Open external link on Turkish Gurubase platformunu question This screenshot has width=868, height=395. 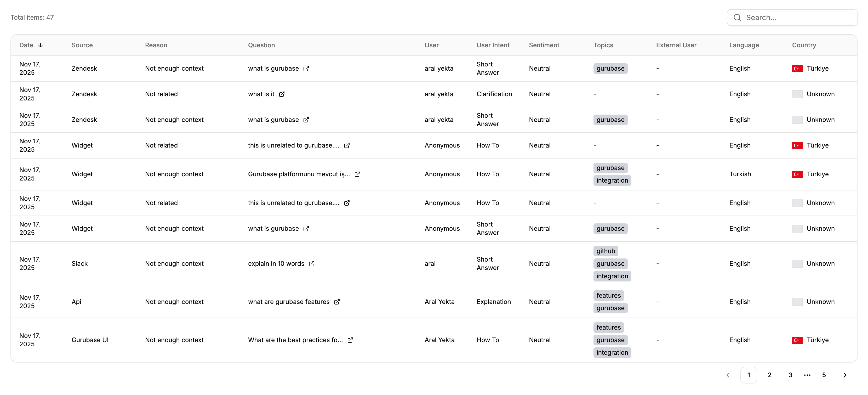coord(357,174)
